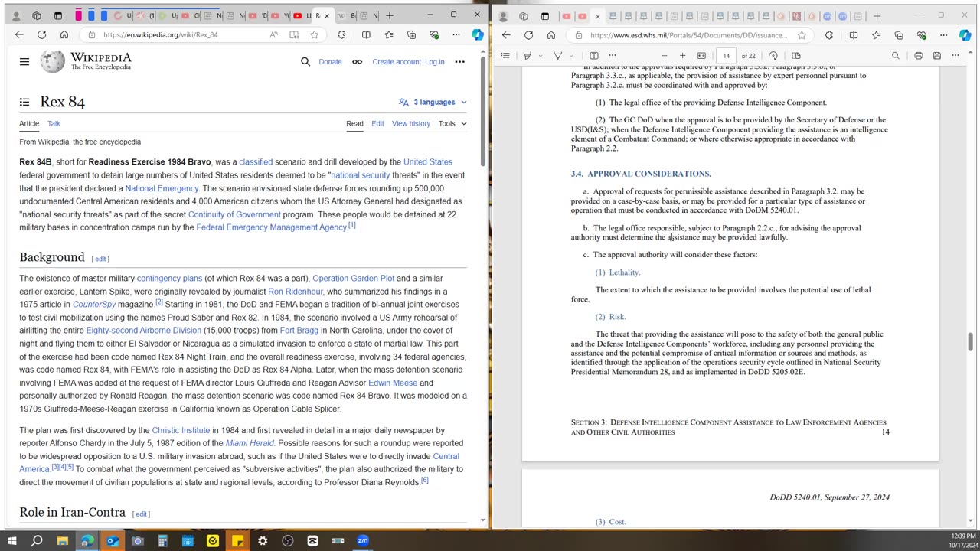The width and height of the screenshot is (980, 551).
Task: Open Browser essentials in Wikipedia window
Action: pyautogui.click(x=434, y=34)
